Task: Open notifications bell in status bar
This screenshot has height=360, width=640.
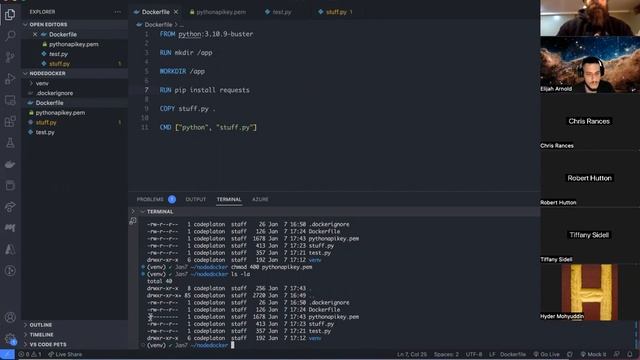Action: [x=630, y=354]
